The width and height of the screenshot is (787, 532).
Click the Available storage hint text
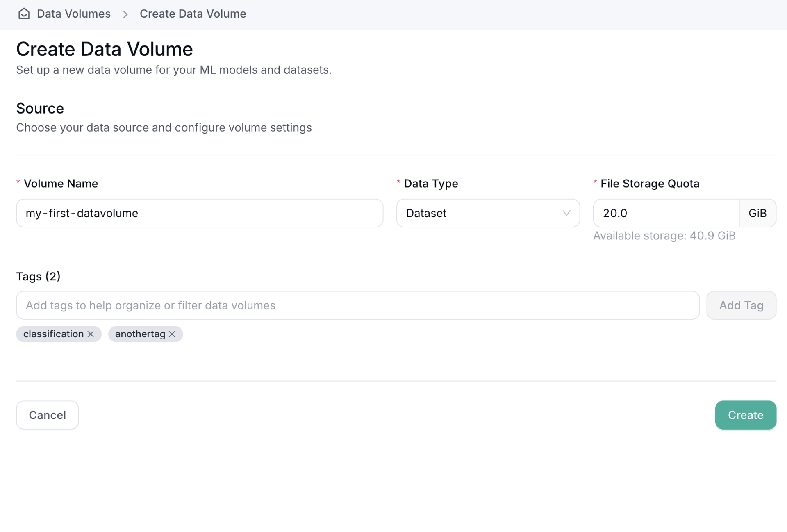664,236
